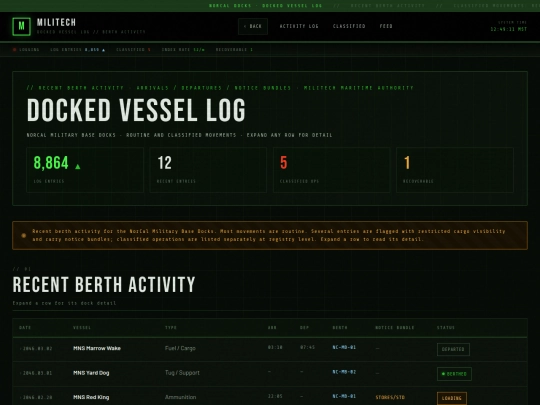Click the Berth column header

(x=340, y=328)
